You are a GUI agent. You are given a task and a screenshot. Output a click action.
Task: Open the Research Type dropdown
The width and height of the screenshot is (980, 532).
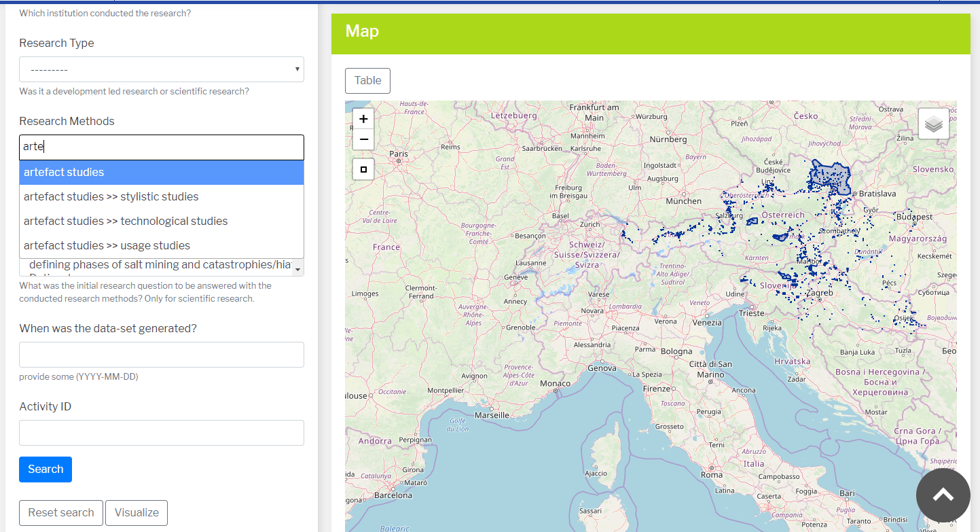(161, 69)
